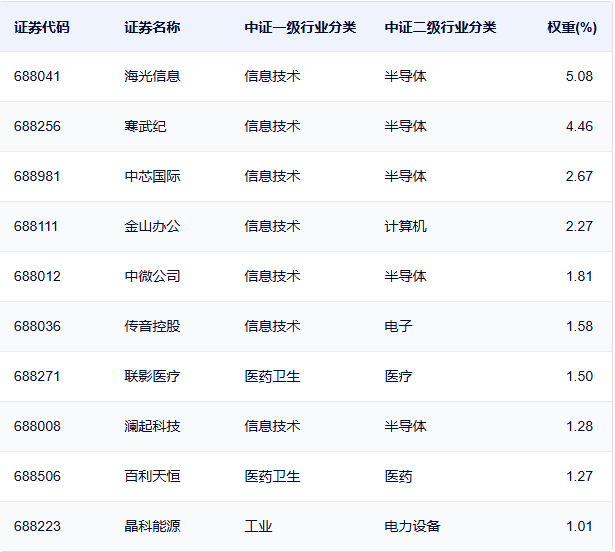Viewport: 615px width, 552px height.
Task: Select stock name 中芯国际
Action: pyautogui.click(x=152, y=176)
